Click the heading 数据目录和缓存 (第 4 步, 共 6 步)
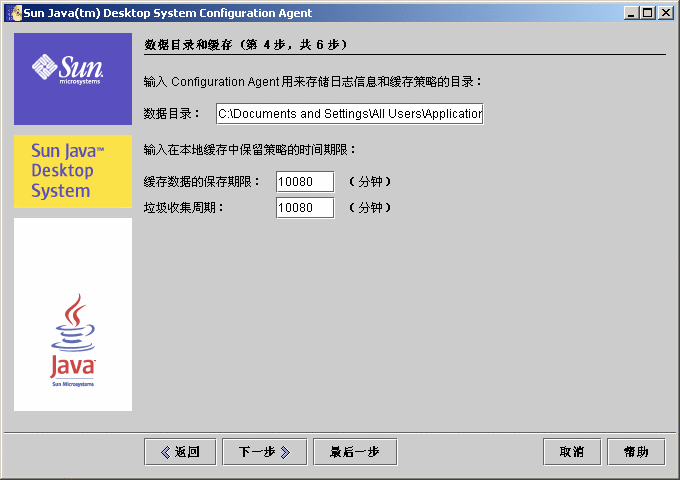The image size is (680, 480). (x=245, y=45)
